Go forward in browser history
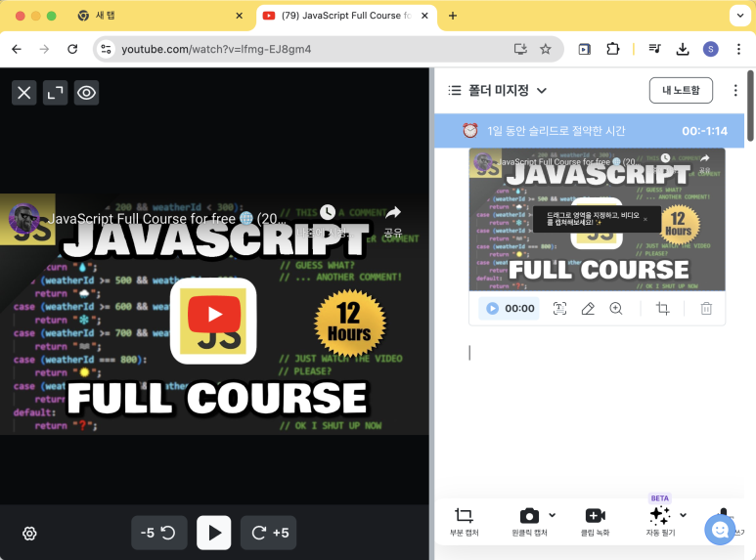Image resolution: width=756 pixels, height=560 pixels. tap(44, 49)
